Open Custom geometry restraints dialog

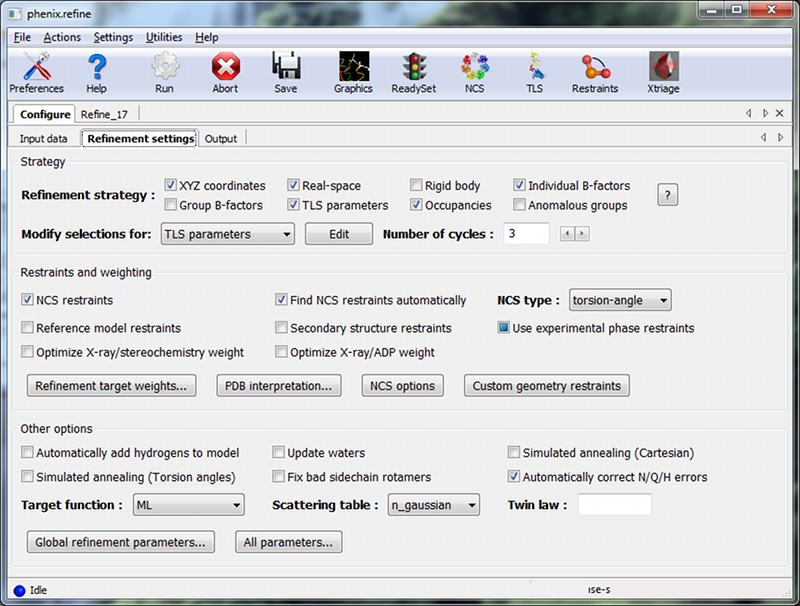point(546,385)
